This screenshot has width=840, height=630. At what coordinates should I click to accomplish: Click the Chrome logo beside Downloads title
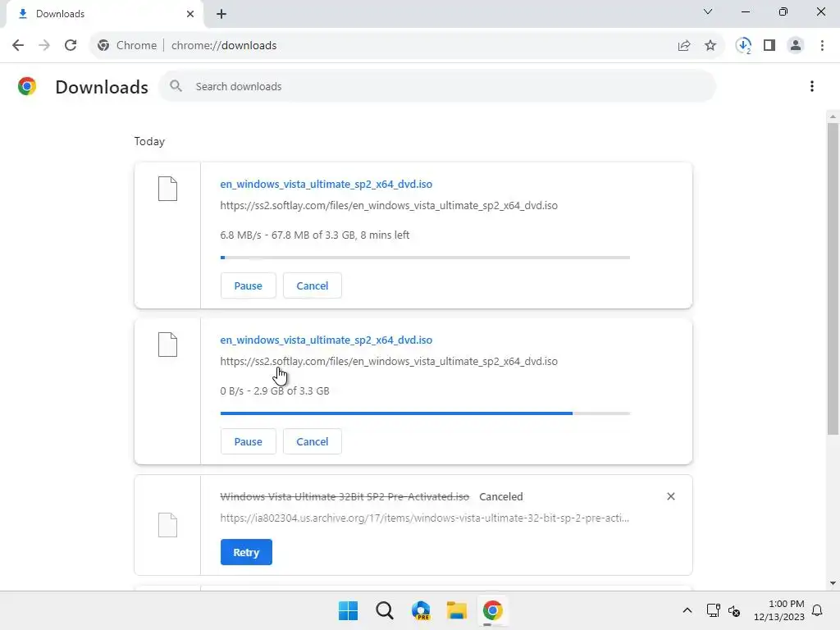[27, 86]
